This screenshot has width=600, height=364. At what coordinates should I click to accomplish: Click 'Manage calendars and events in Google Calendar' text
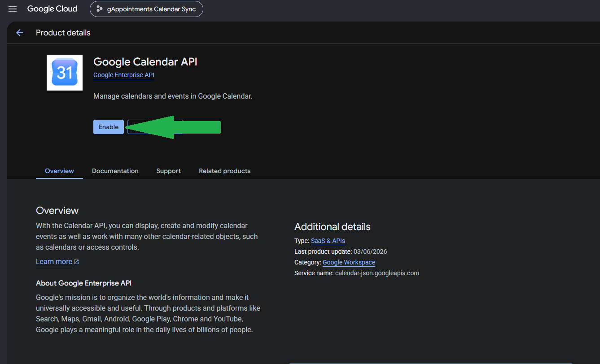[x=173, y=96]
